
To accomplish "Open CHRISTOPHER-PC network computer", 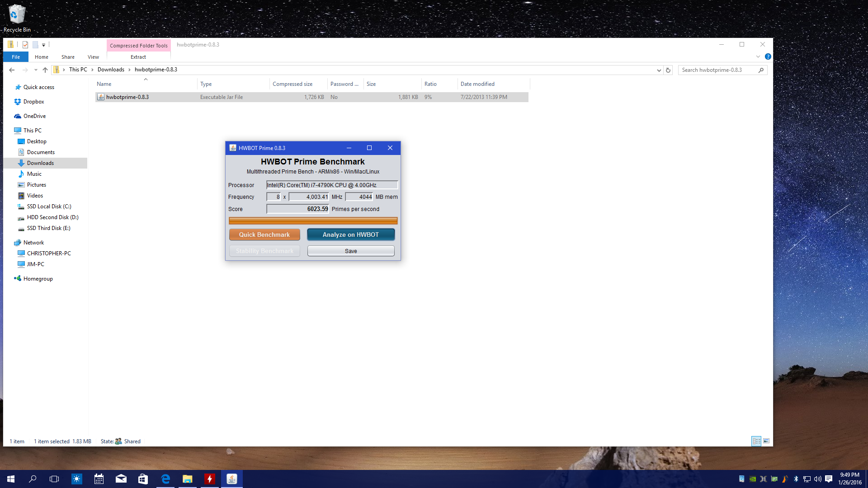I will [49, 253].
